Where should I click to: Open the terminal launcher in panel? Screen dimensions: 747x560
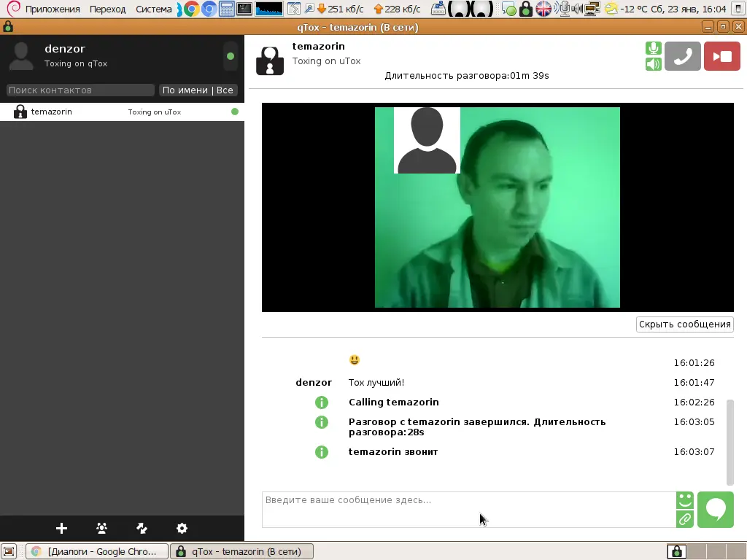click(x=244, y=9)
